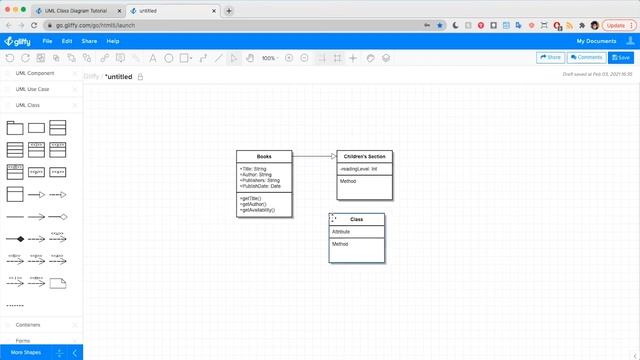Toggle the grid display toolbar button
Image resolution: width=640 pixels, height=360 pixels.
coord(338,58)
